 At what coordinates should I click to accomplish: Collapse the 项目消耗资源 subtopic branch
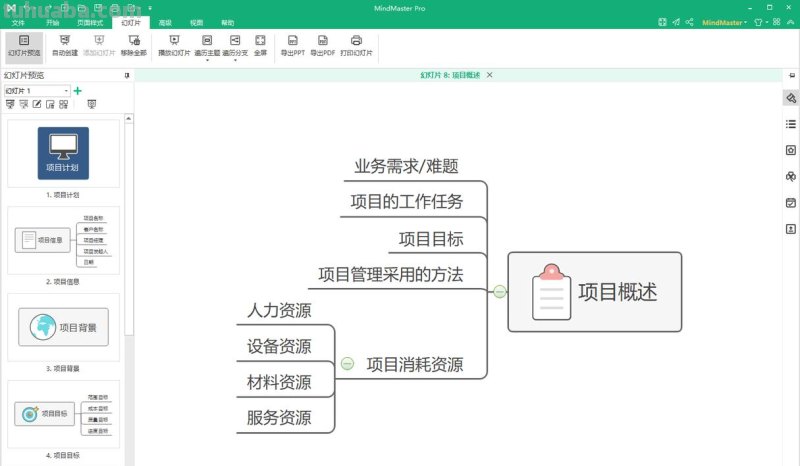347,363
